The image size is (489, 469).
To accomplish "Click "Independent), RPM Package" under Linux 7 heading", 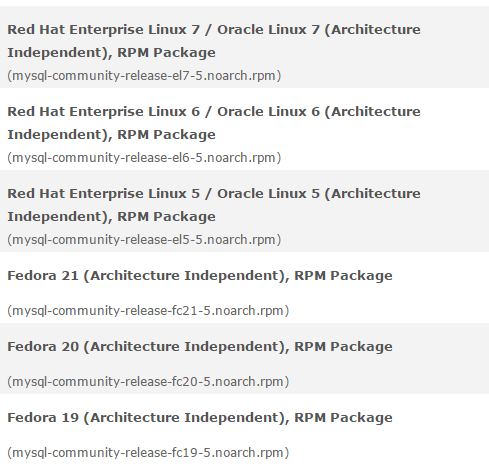I will tap(111, 53).
